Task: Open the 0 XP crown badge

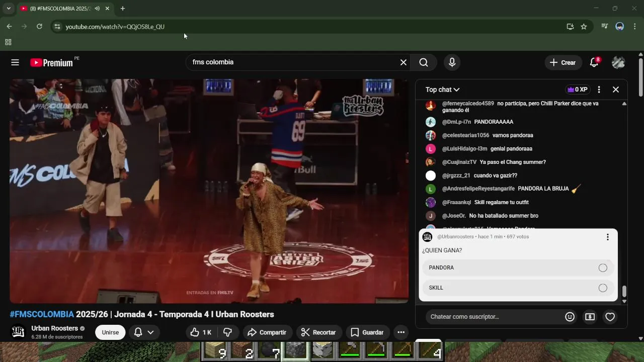Action: click(x=577, y=89)
